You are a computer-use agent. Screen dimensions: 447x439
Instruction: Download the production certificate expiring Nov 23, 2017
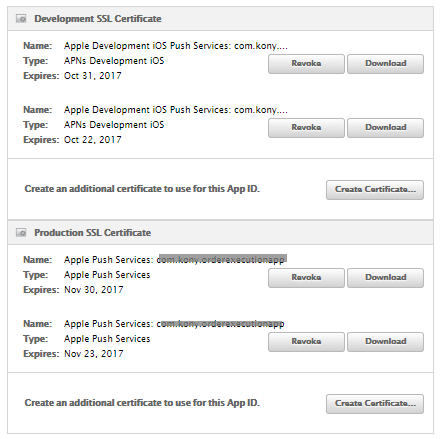(x=385, y=342)
